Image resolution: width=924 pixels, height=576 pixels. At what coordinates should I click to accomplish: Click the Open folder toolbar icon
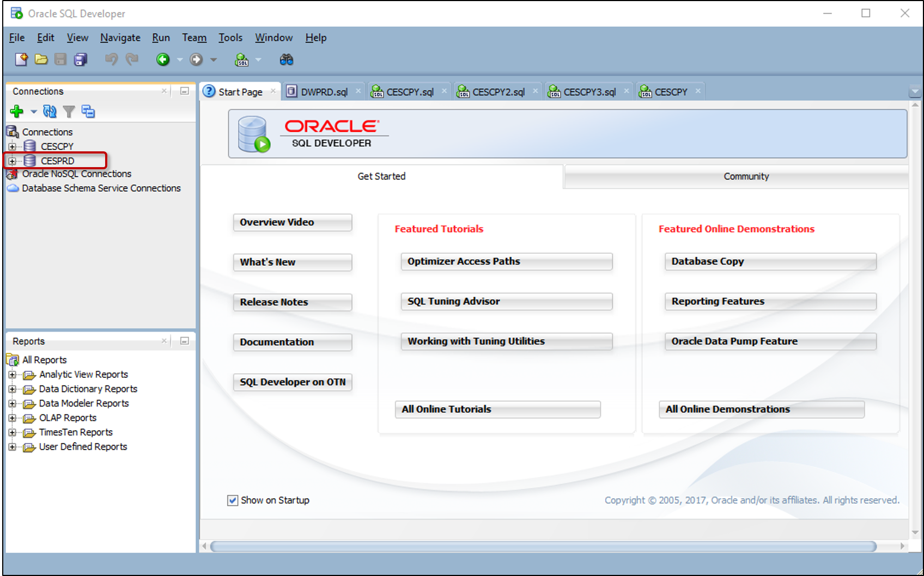pos(41,59)
